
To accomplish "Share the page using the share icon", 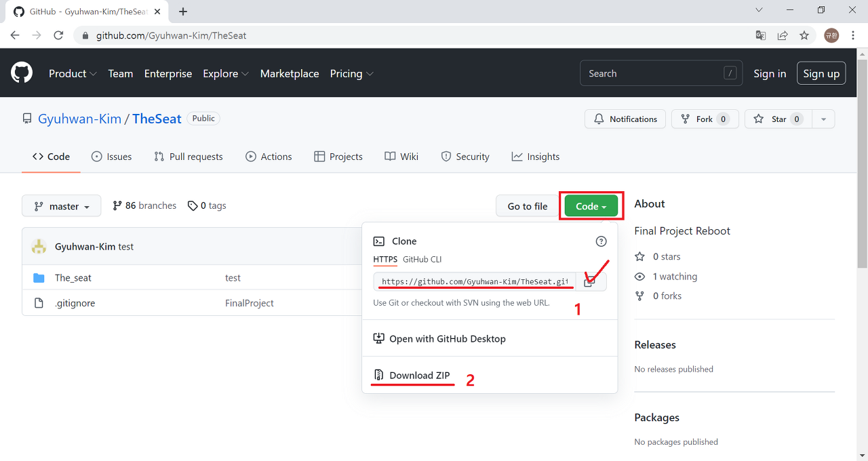I will (x=783, y=35).
